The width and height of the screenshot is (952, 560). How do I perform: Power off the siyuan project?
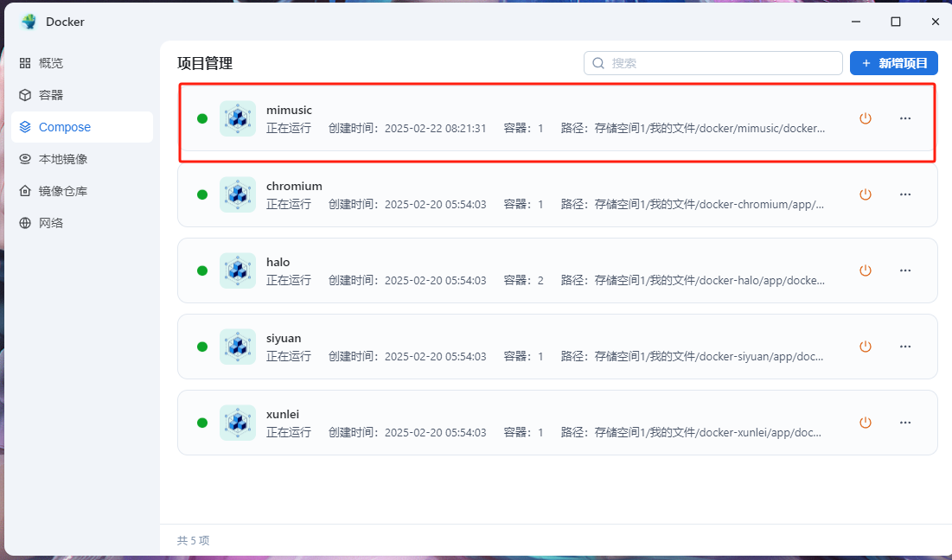[x=865, y=347]
